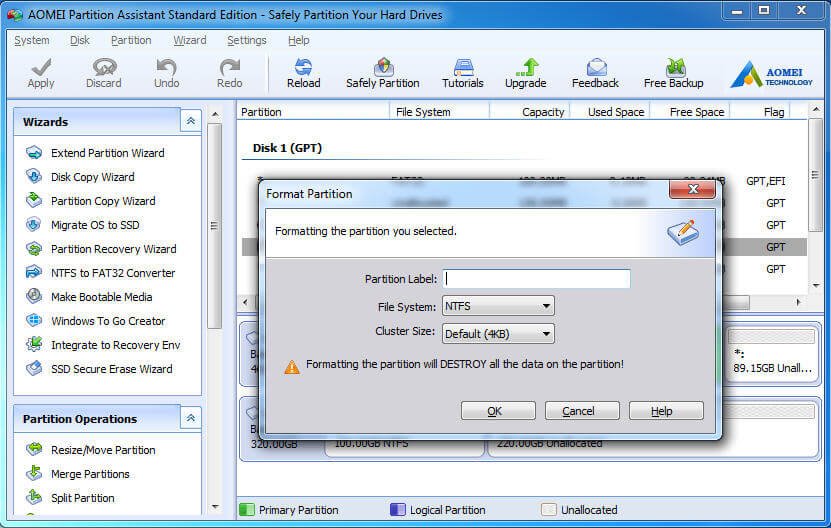Image resolution: width=831 pixels, height=528 pixels.
Task: Click the Reload toolbar icon
Action: tap(304, 73)
